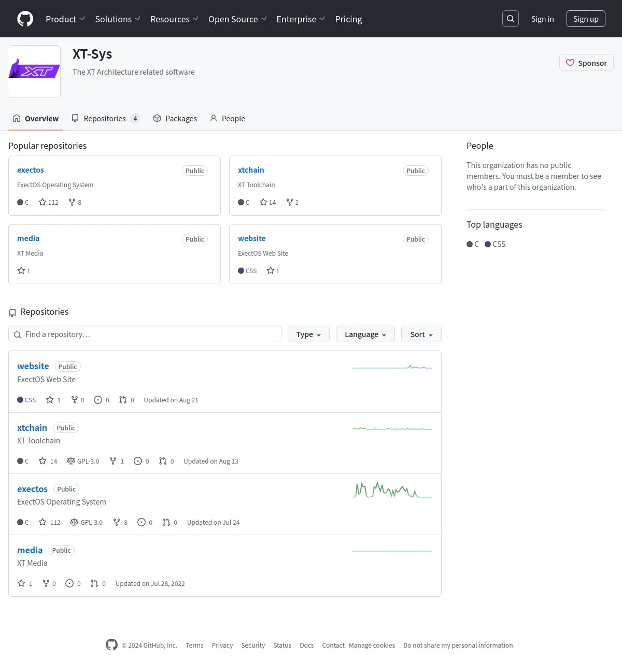Click the exectos commit activity graph

click(392, 490)
